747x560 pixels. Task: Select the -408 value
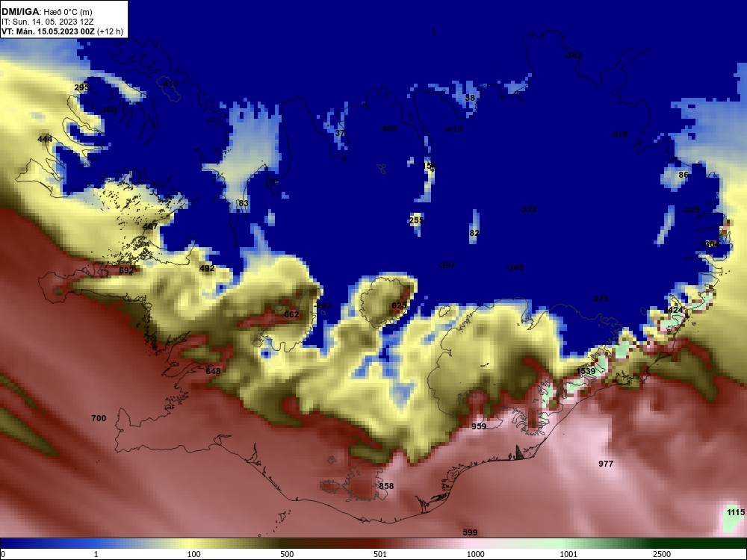(x=388, y=128)
